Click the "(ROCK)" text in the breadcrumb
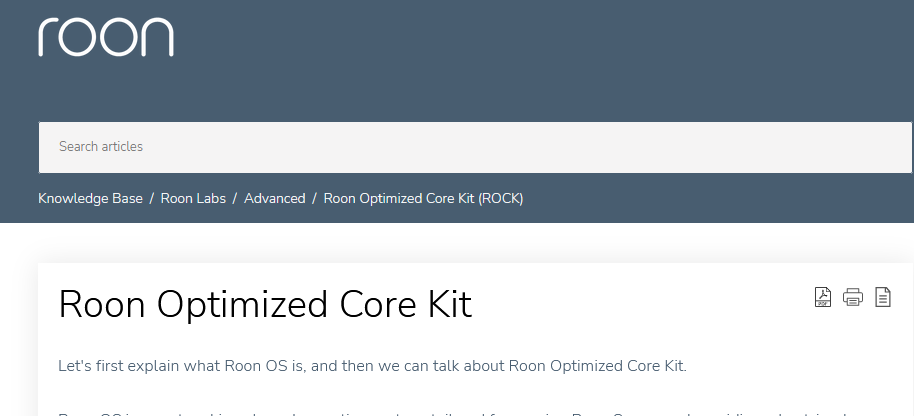The image size is (914, 416). [501, 199]
